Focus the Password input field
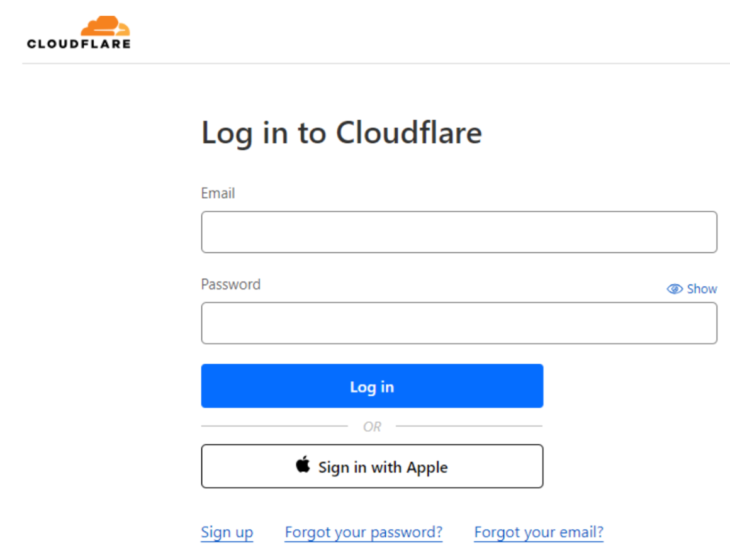The image size is (730, 560). (x=459, y=323)
